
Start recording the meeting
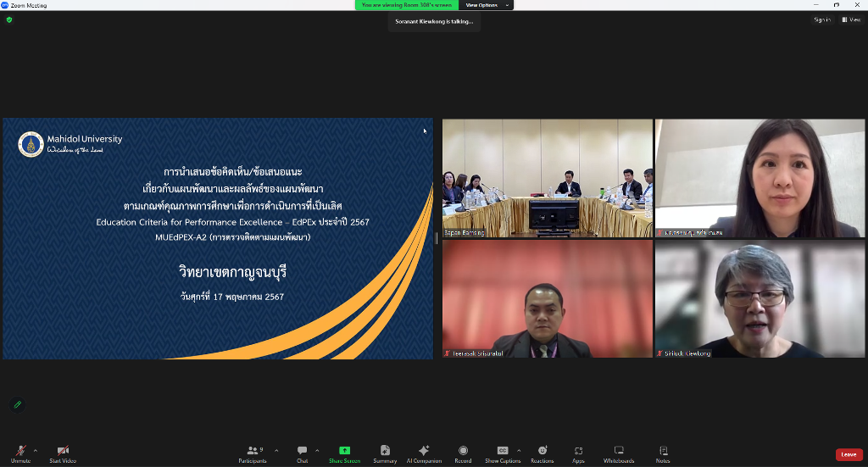coord(463,453)
